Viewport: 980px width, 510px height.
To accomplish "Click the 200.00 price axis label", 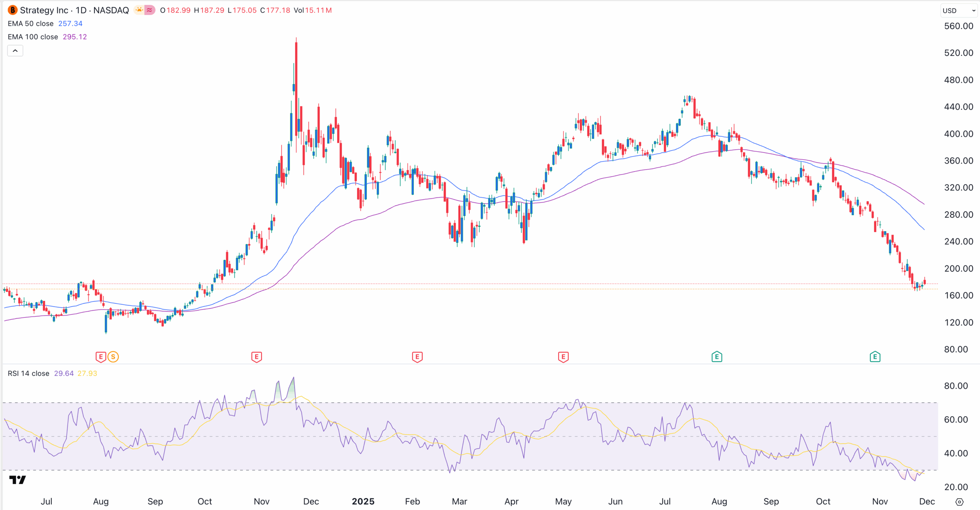I will tap(959, 268).
